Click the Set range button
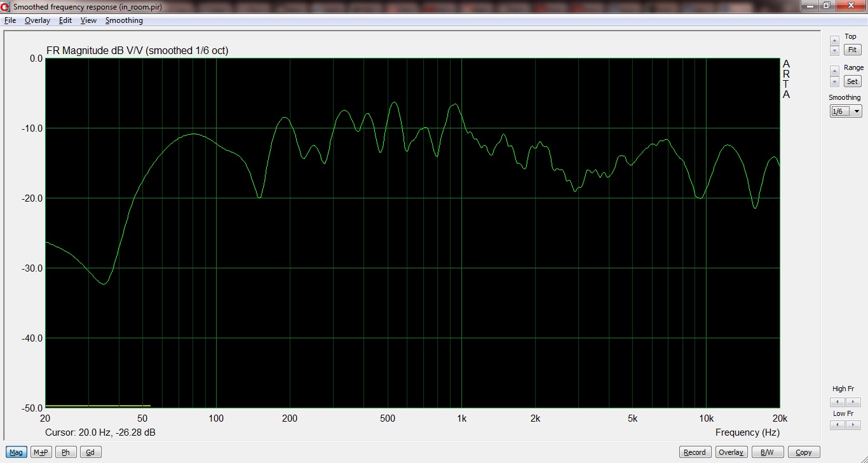 [852, 81]
